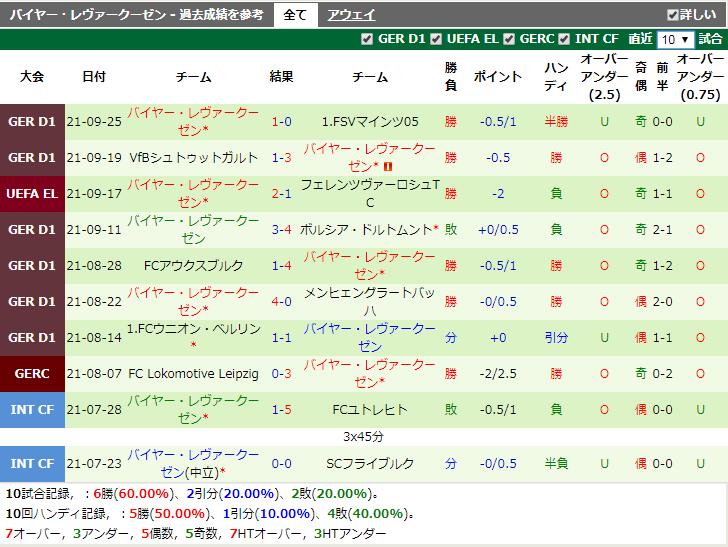The height and width of the screenshot is (547, 728).
Task: Click the ハンディ column header
Action: (x=556, y=76)
